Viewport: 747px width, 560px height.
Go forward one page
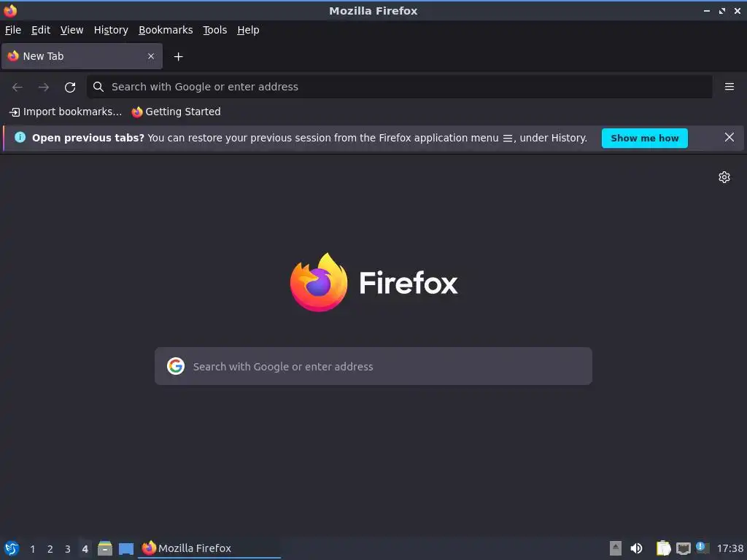[x=44, y=87]
